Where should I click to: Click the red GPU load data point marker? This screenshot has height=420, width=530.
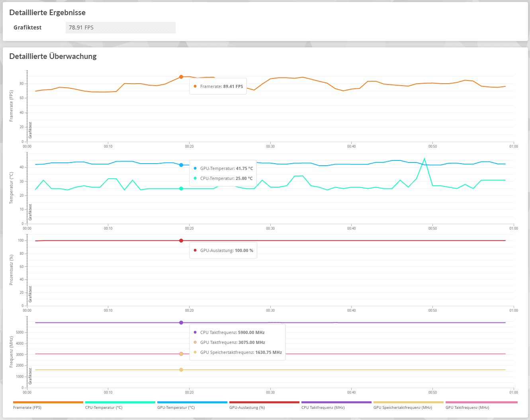coord(181,240)
